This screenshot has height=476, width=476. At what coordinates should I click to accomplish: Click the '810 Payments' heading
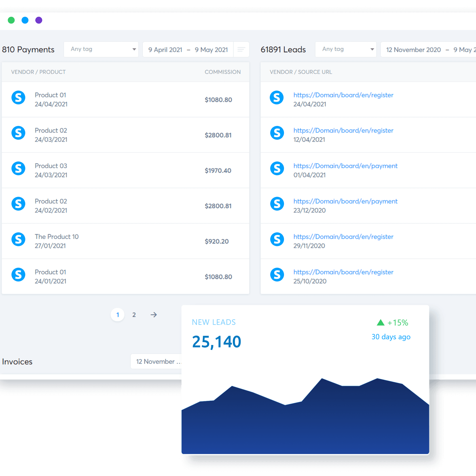[x=28, y=50]
